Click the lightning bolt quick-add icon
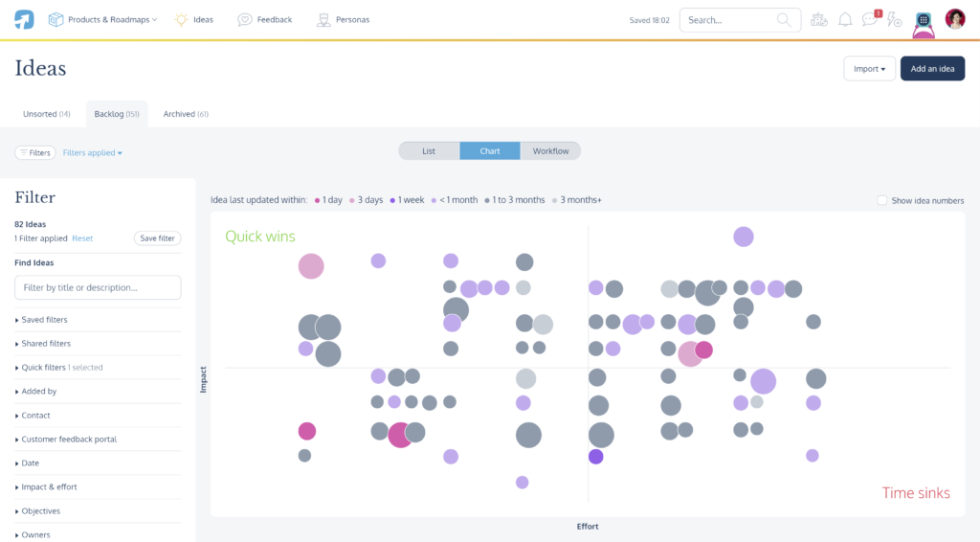 (x=894, y=19)
